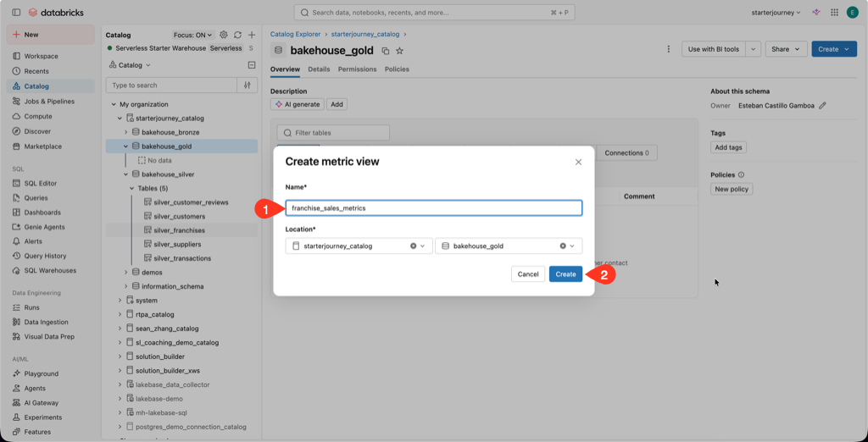The height and width of the screenshot is (442, 868).
Task: Focus the Type to search catalog field
Action: tap(171, 86)
